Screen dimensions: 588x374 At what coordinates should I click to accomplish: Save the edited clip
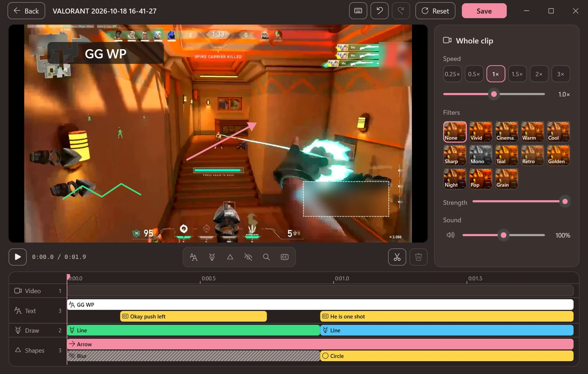484,11
